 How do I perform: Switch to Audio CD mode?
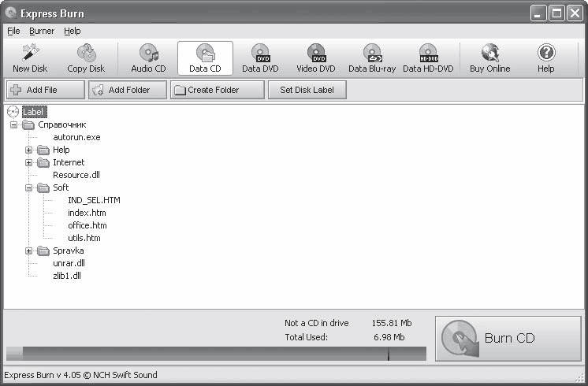(x=148, y=58)
